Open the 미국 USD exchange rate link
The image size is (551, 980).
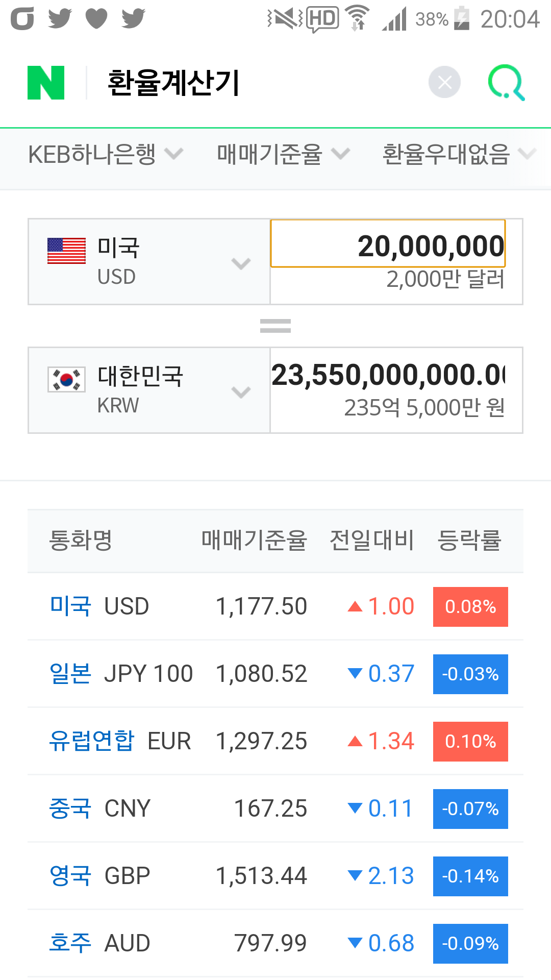(x=70, y=606)
